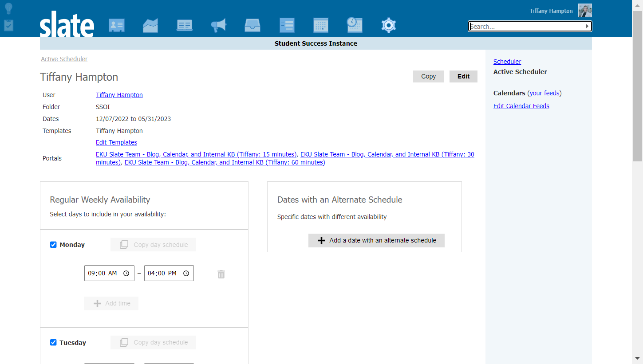Viewport: 643px width, 364px height.
Task: Open Monday start time clock picker
Action: [126, 274]
